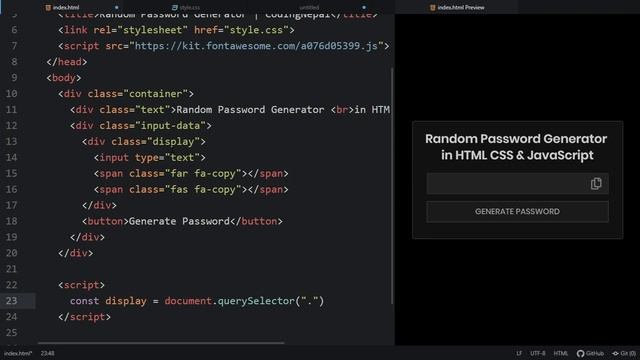Click the copy icon in password field
The height and width of the screenshot is (360, 640).
point(596,184)
